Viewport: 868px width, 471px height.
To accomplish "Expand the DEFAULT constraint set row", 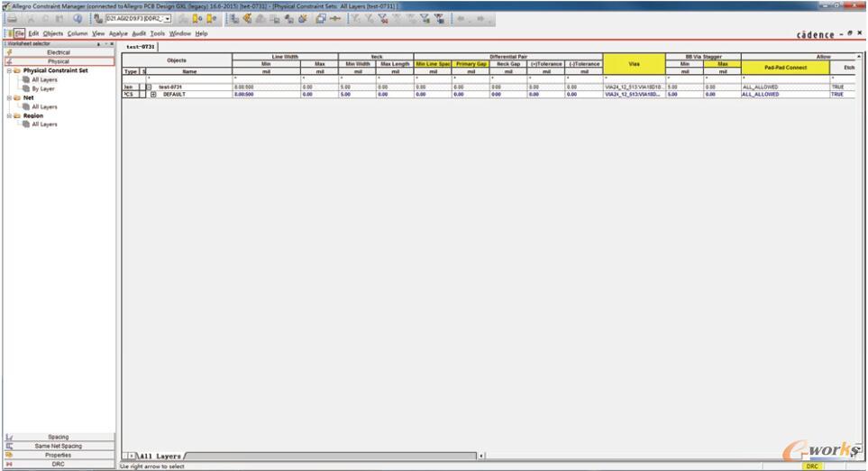I will coord(153,94).
